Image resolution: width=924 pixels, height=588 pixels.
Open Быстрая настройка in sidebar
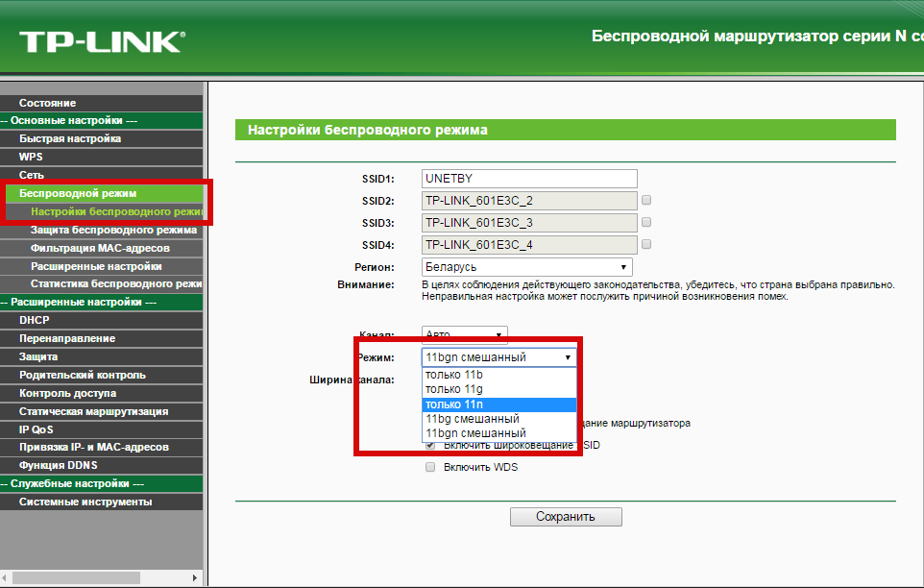coord(102,139)
